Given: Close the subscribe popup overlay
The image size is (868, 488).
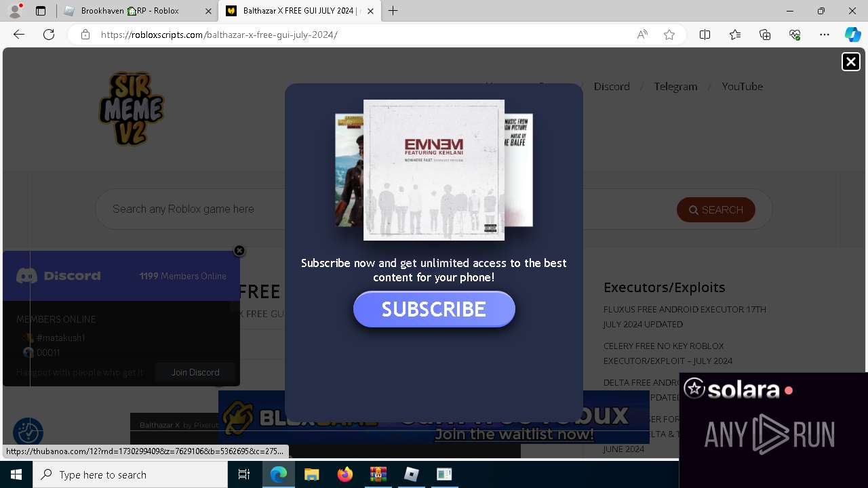Looking at the screenshot, I should click(x=850, y=62).
